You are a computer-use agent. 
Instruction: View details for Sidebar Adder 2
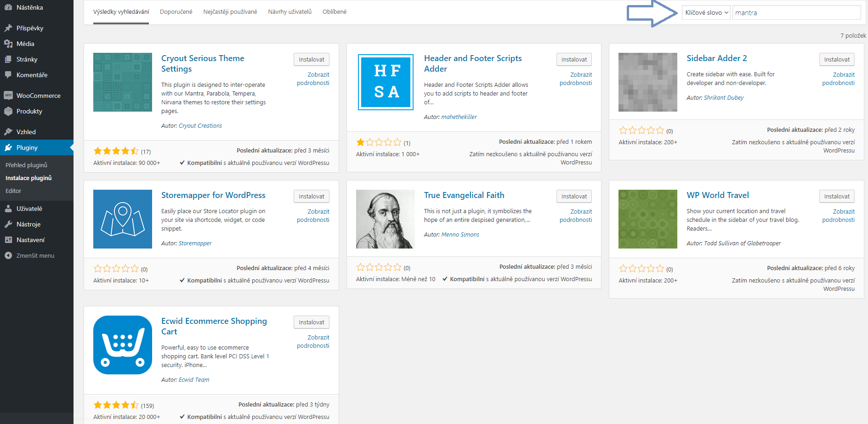pyautogui.click(x=839, y=79)
